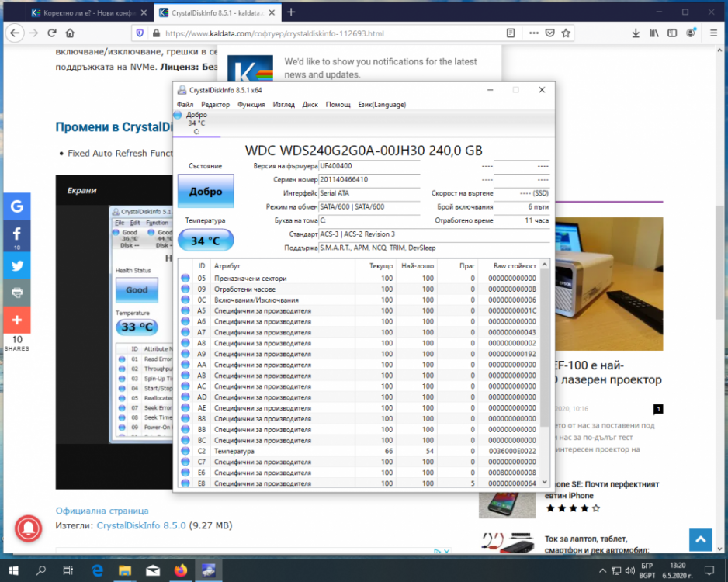Open a new Firefox tab

(291, 12)
